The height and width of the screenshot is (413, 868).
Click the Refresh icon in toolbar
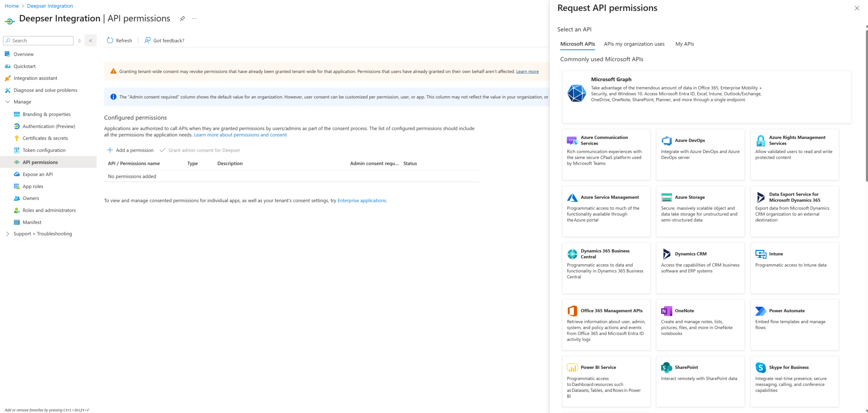coord(110,40)
